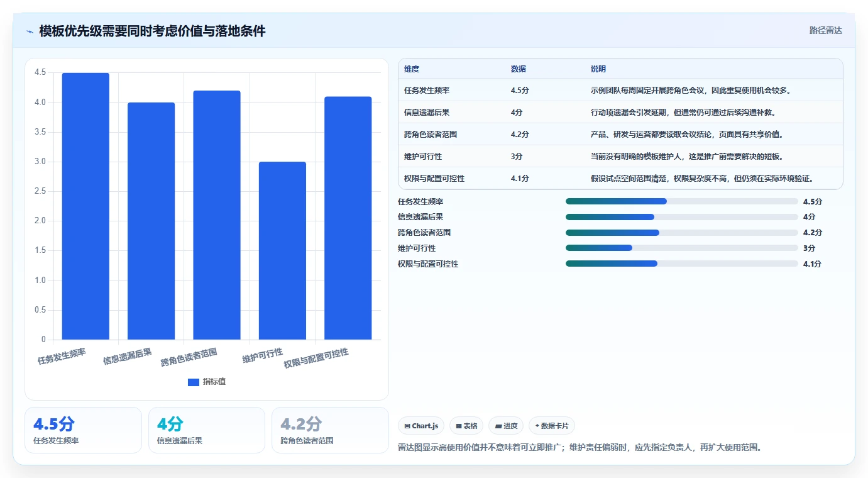Click the description starting 当前没有明确的模板维护人
868x478 pixels.
click(687, 157)
